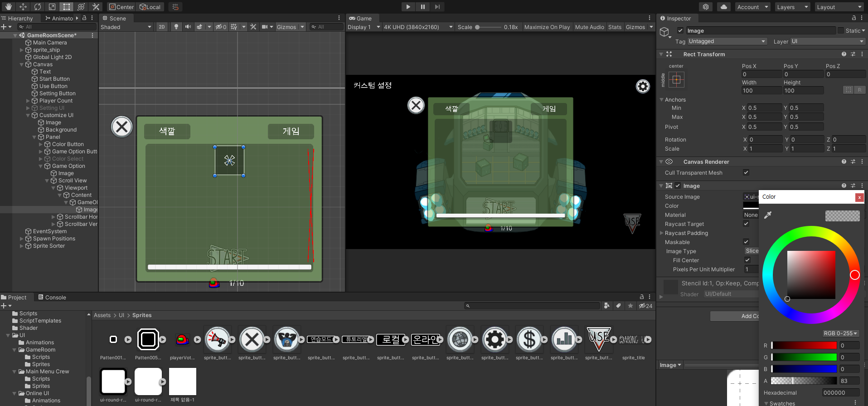Select the Move tool
Viewport: 868px width, 406px height.
point(23,7)
